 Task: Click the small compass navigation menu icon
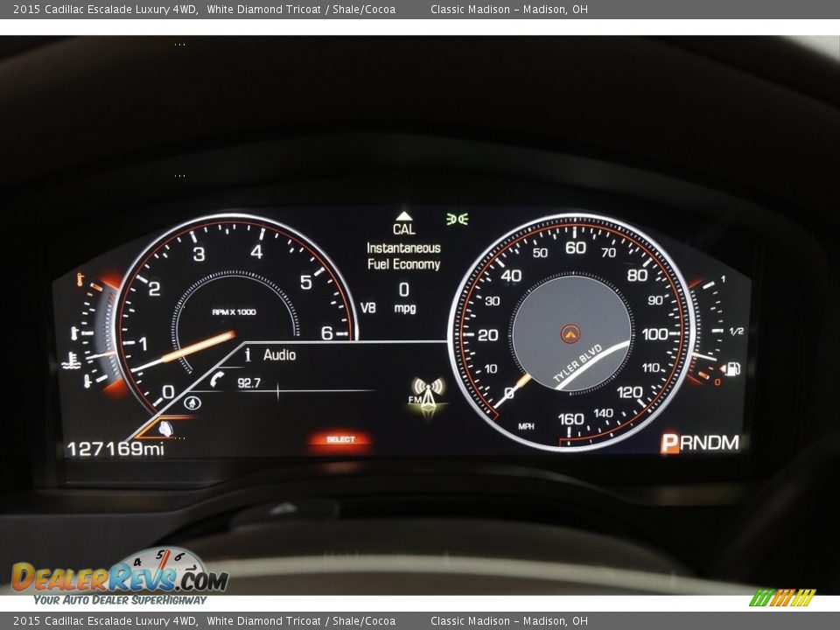192,403
